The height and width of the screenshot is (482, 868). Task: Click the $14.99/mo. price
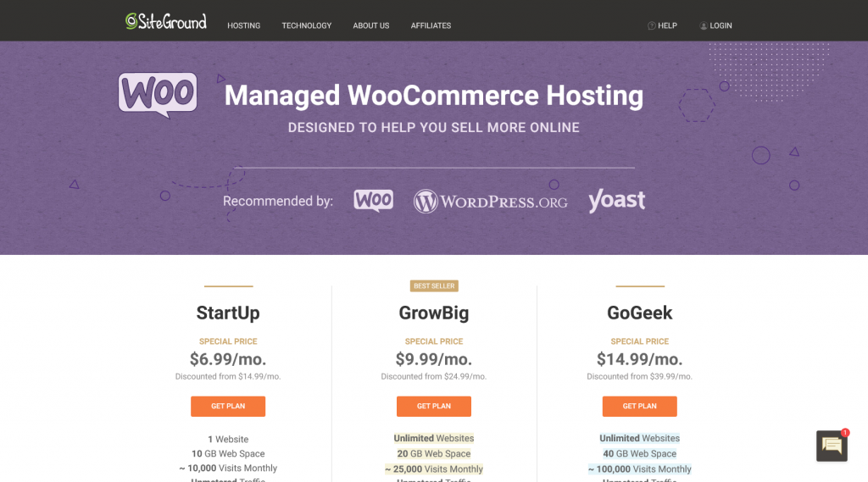[639, 359]
